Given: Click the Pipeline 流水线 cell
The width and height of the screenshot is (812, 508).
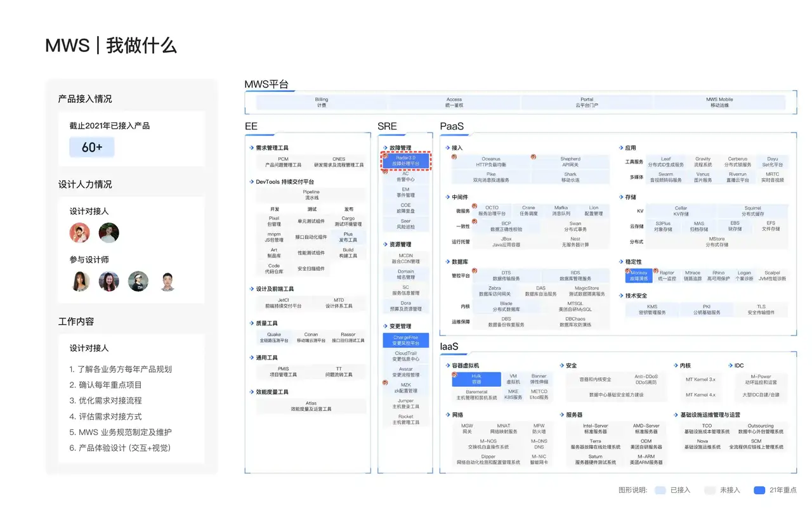Looking at the screenshot, I should click(311, 195).
